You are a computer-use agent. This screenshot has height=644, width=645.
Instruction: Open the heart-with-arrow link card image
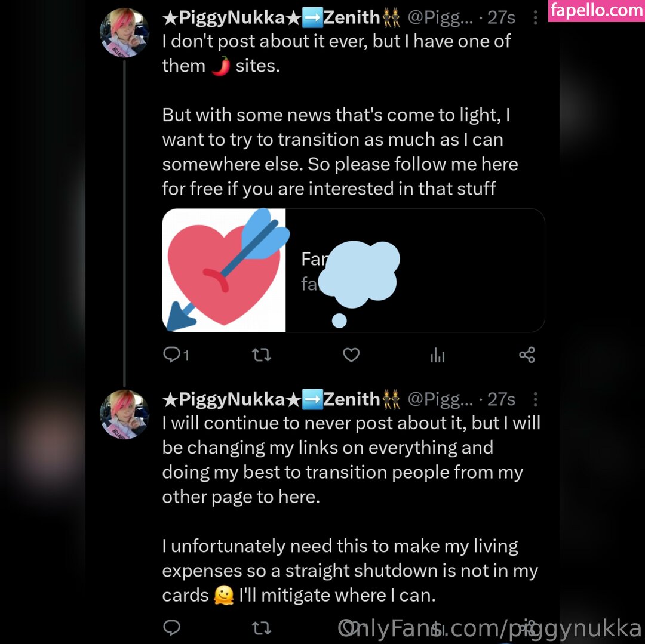point(224,270)
